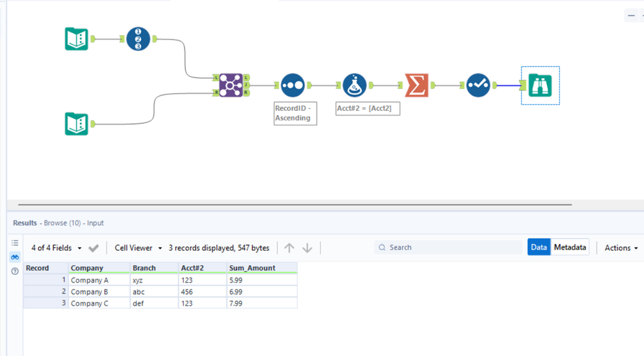Select the Formula flask tool
This screenshot has width=644, height=356.
pyautogui.click(x=355, y=86)
